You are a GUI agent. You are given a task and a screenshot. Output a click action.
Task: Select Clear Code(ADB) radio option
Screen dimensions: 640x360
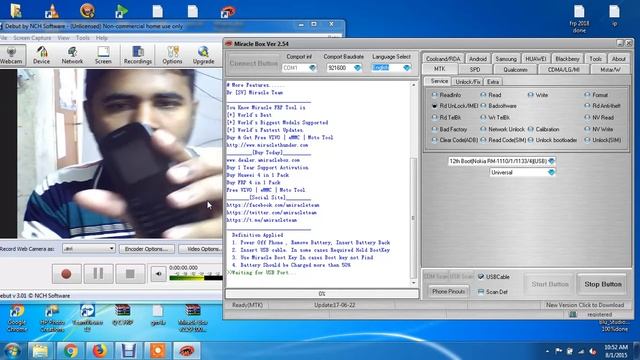[x=455, y=140]
